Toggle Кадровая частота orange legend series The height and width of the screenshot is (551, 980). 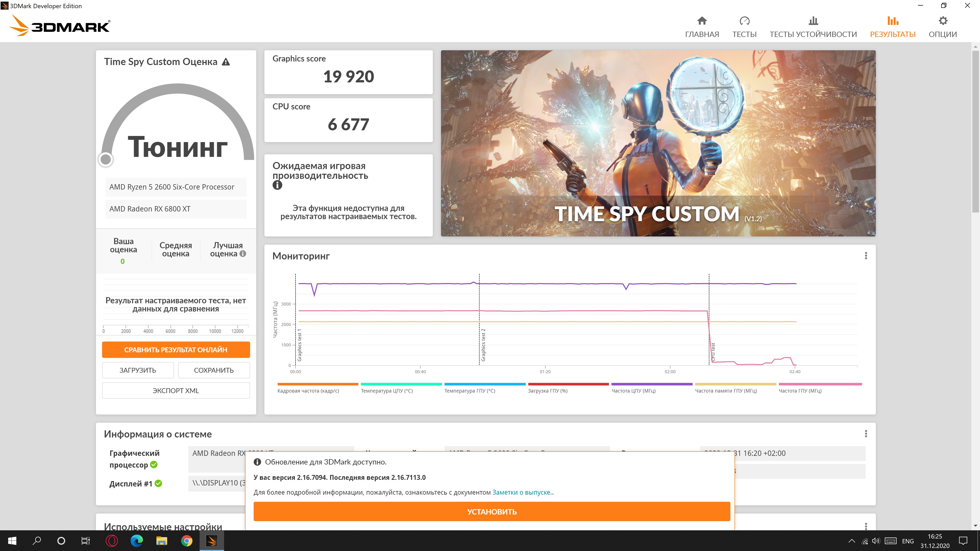[x=308, y=391]
